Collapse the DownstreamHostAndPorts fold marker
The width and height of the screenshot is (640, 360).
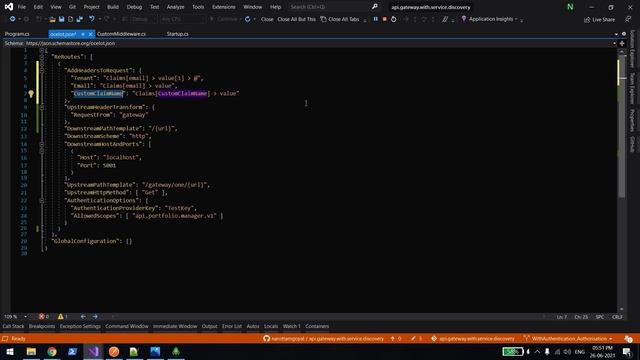(x=42, y=144)
